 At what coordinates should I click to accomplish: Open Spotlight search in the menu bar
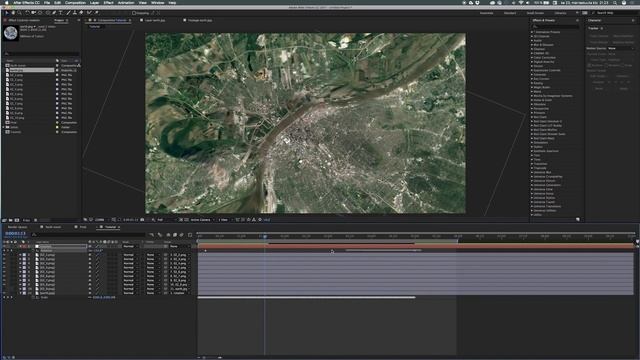pos(615,2)
